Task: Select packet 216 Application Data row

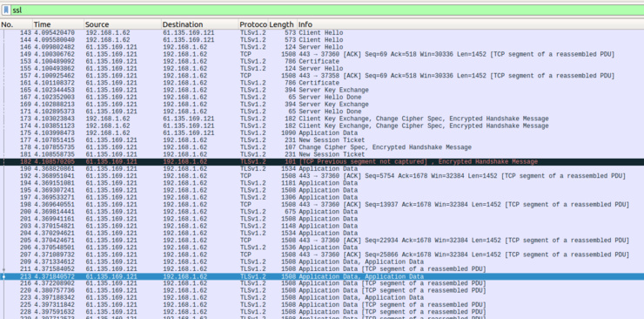Action: [x=322, y=283]
